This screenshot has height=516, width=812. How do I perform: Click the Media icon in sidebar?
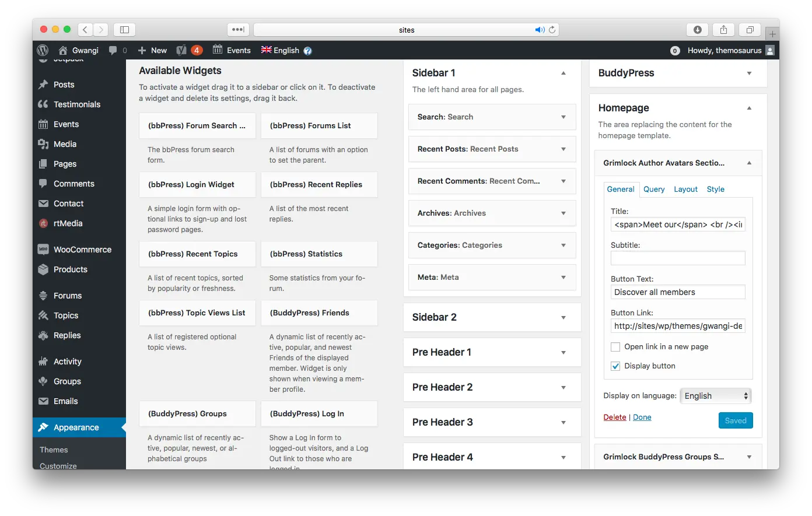pos(43,144)
